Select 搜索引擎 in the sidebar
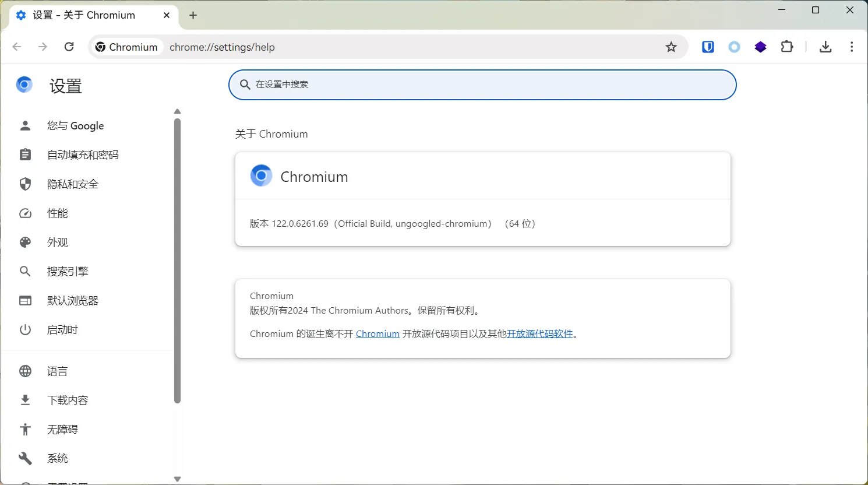868x485 pixels. click(x=68, y=272)
